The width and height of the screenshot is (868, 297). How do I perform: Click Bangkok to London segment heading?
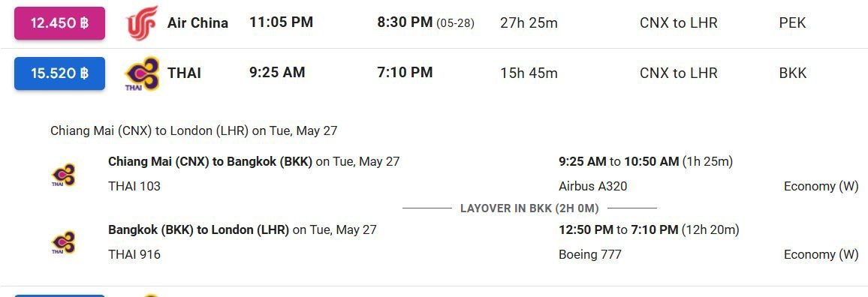(x=199, y=229)
